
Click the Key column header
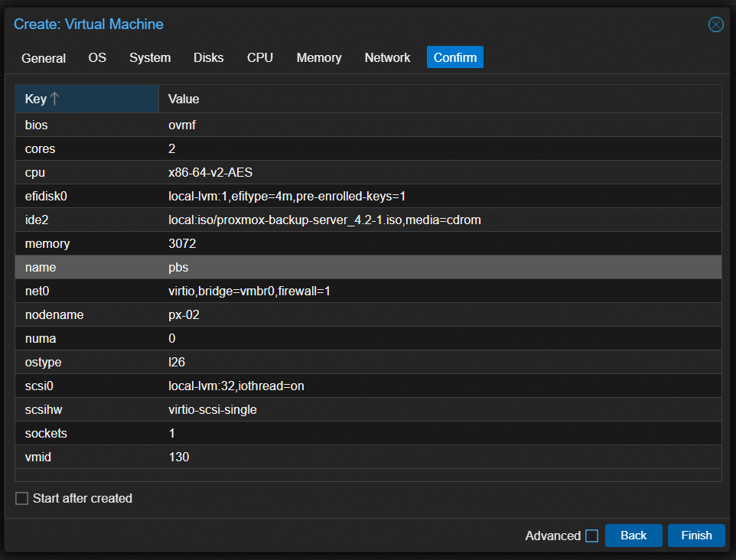[x=87, y=99]
